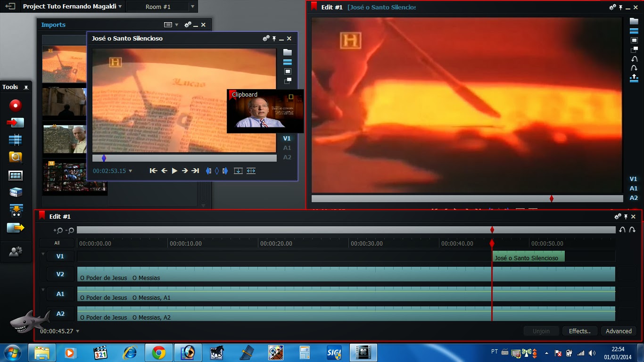
Task: Toggle V1 track in source viewer
Action: pyautogui.click(x=287, y=139)
